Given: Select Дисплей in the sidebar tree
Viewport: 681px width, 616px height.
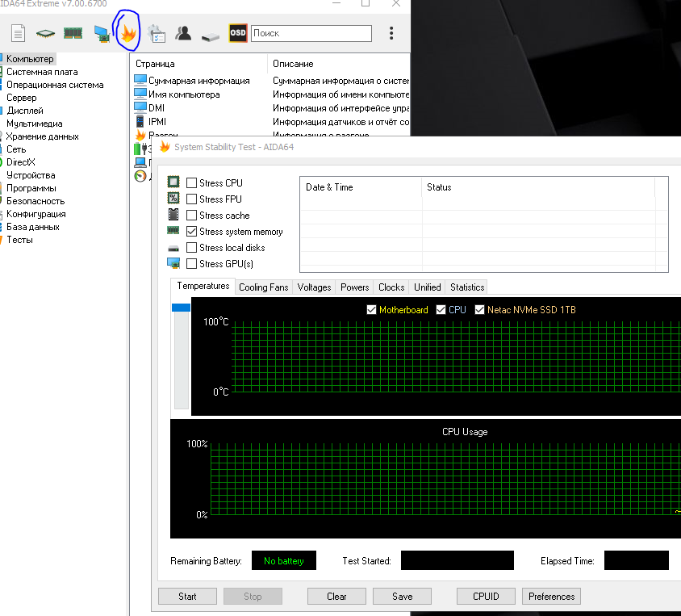Looking at the screenshot, I should coord(25,111).
